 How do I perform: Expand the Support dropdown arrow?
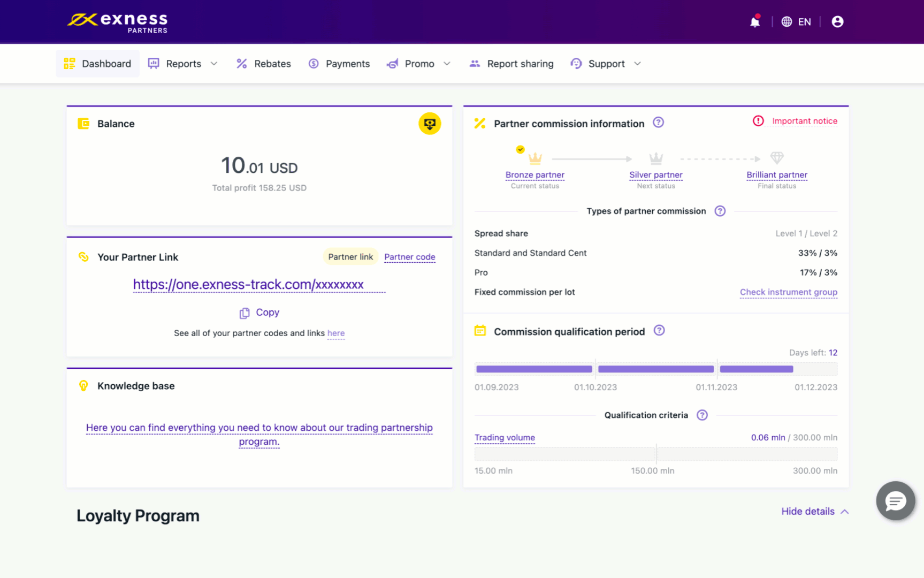pos(637,64)
